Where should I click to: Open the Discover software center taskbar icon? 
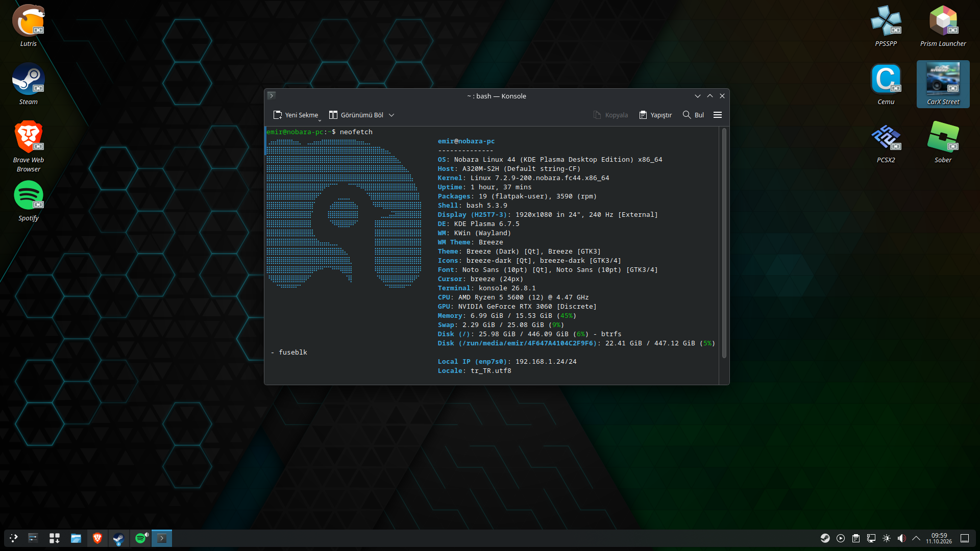coord(55,538)
